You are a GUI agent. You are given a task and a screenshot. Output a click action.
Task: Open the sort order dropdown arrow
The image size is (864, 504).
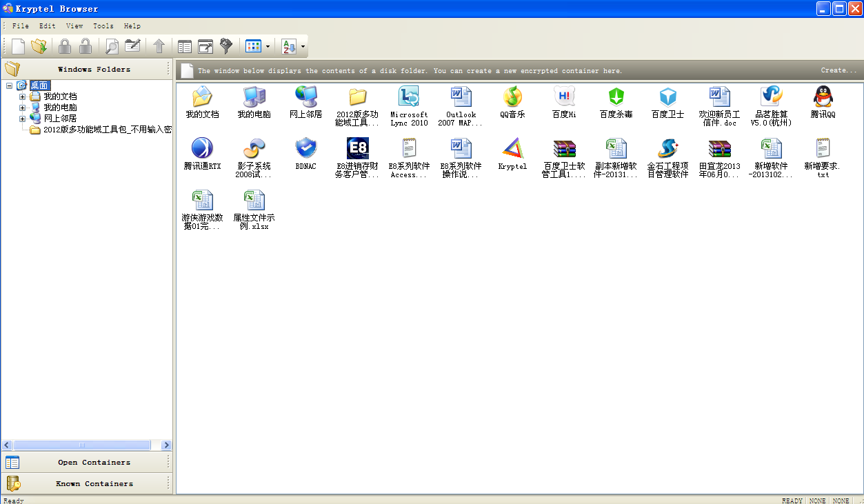click(x=303, y=47)
